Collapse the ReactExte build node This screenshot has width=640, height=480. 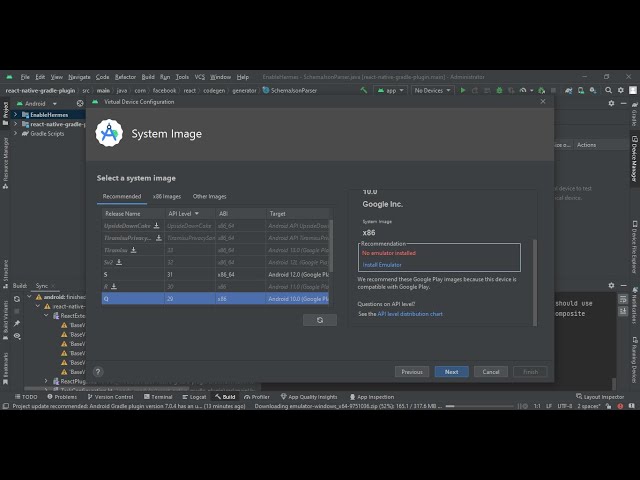click(46, 316)
